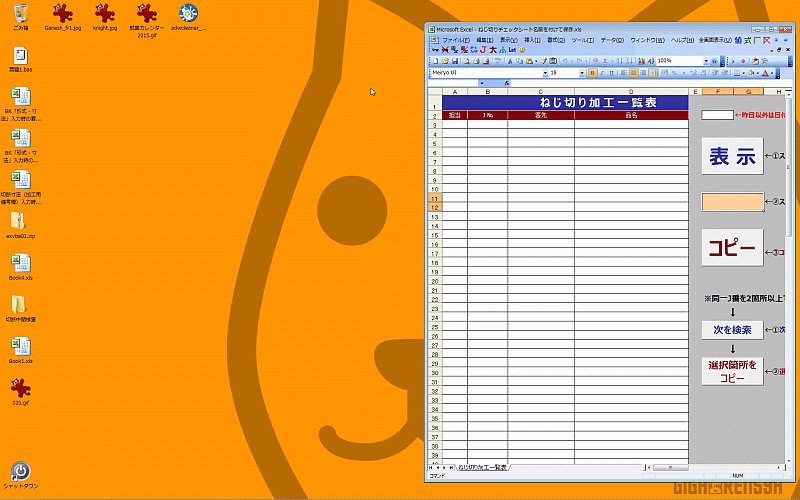This screenshot has width=800, height=500.
Task: Open the Font Color dropdown arrow
Action: [x=772, y=73]
